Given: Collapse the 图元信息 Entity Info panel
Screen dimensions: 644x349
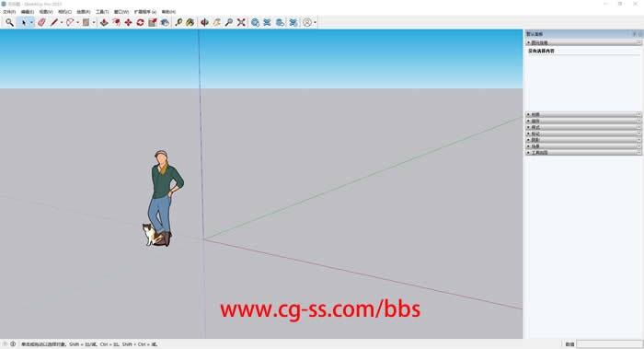Looking at the screenshot, I should [x=583, y=42].
